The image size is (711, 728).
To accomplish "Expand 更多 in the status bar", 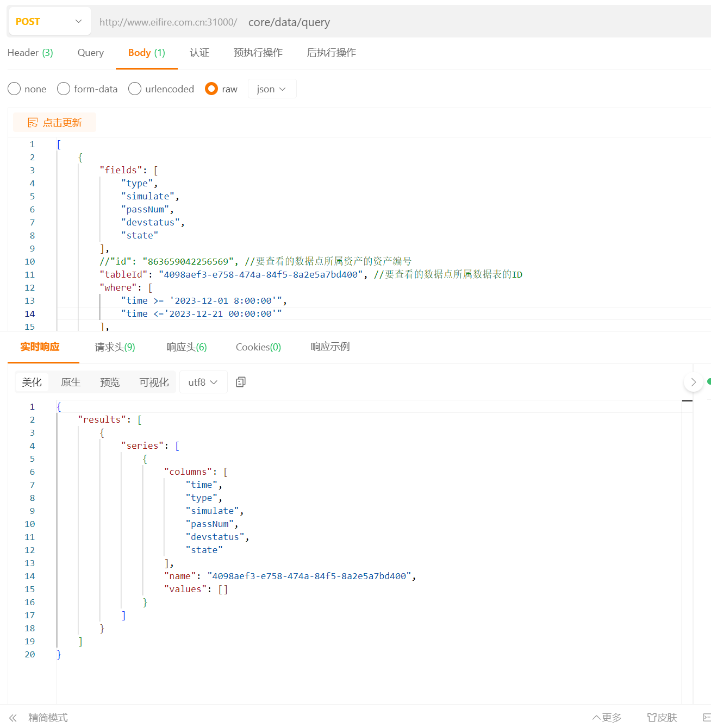I will 607,718.
